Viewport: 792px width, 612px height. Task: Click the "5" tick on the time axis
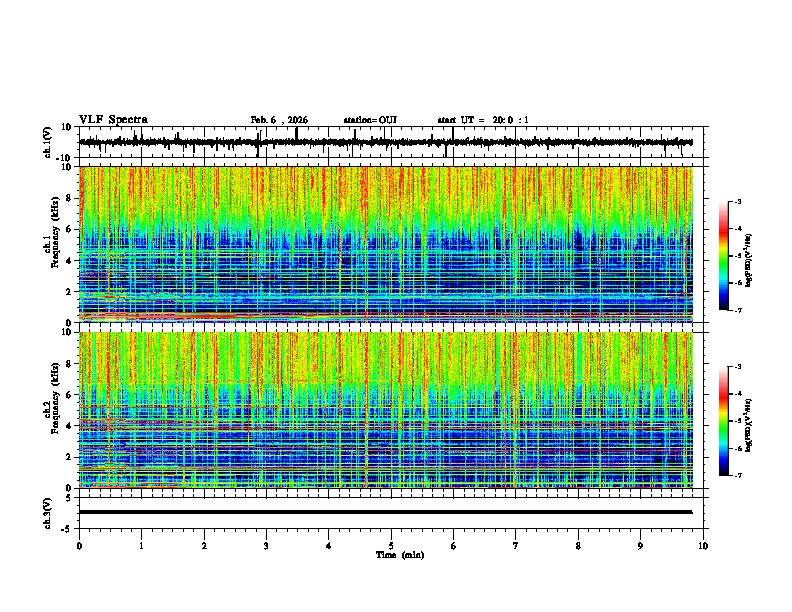click(x=391, y=546)
